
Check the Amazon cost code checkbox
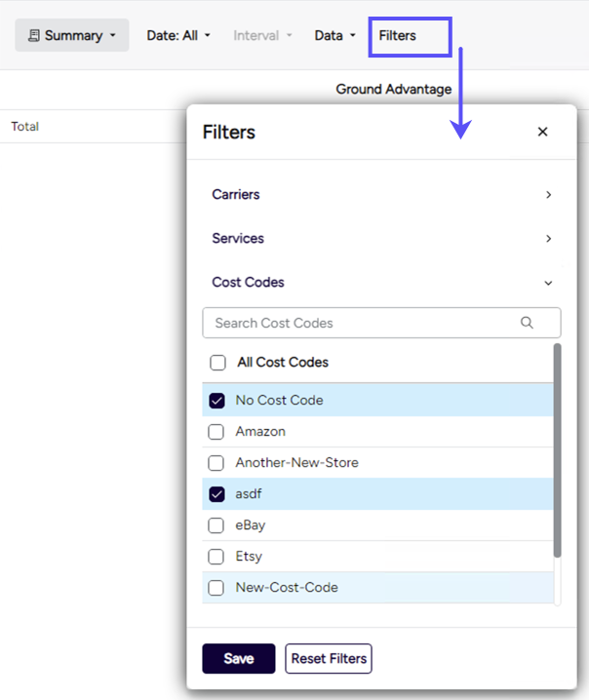[x=216, y=432]
